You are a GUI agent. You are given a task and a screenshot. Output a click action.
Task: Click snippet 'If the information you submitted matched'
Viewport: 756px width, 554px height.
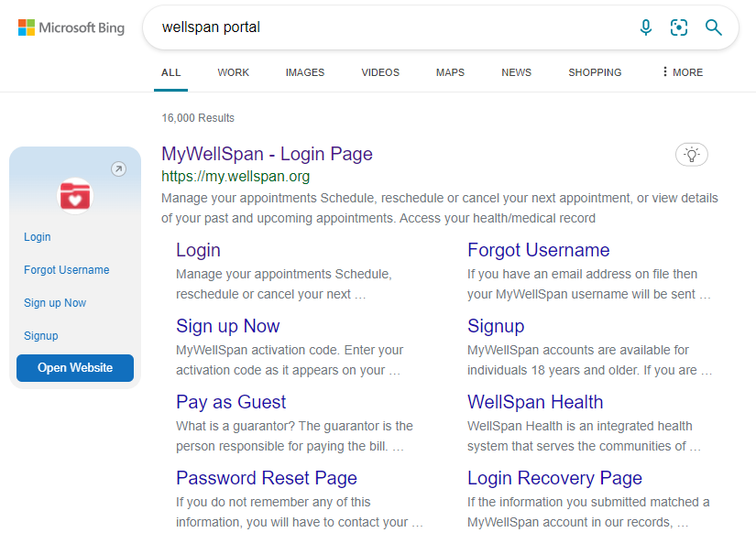[588, 512]
